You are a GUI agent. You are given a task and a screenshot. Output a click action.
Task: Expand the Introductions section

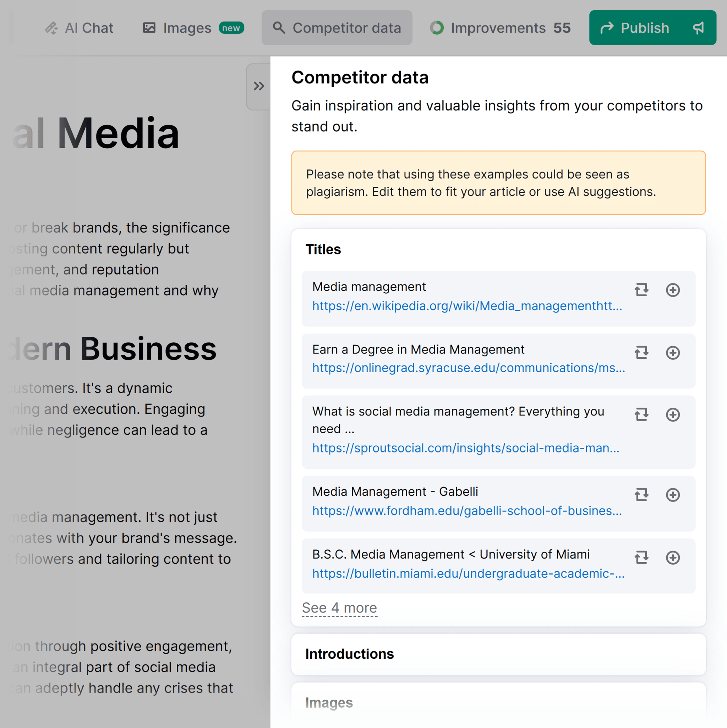click(x=499, y=653)
